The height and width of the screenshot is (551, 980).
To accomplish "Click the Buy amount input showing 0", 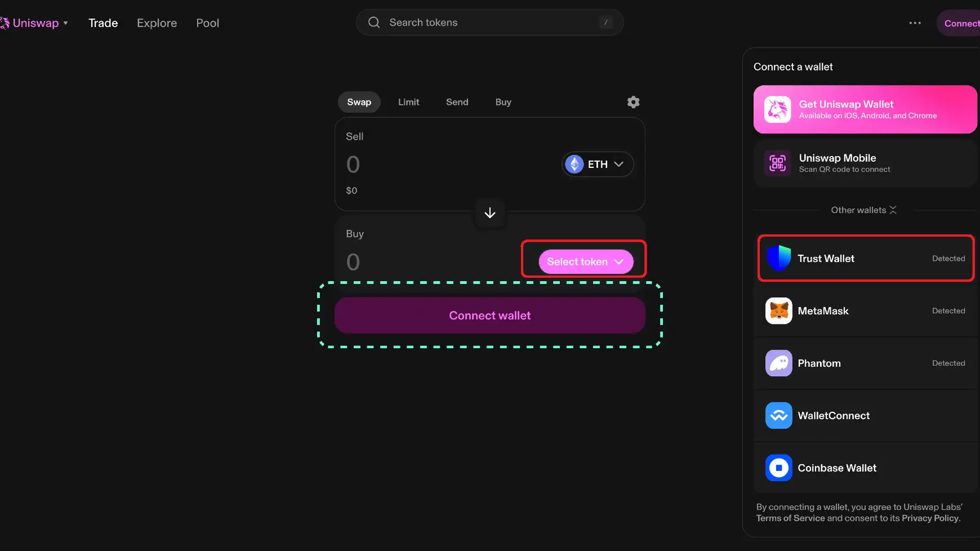I will pyautogui.click(x=353, y=262).
